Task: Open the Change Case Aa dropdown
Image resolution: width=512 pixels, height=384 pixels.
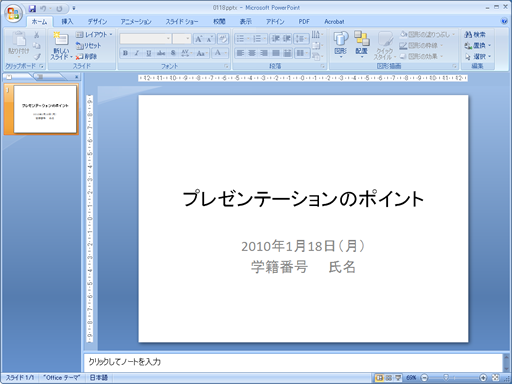Action: tap(202, 53)
